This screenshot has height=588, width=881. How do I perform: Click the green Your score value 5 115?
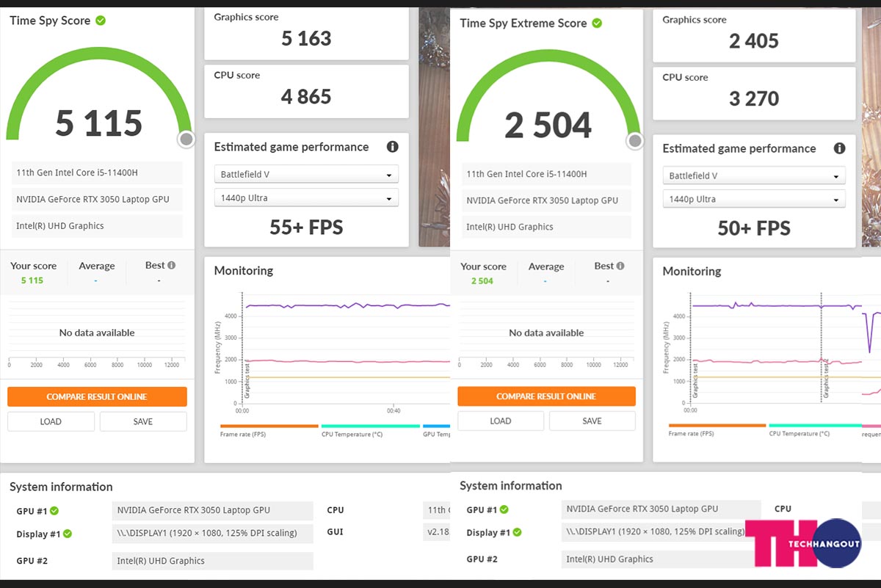tap(32, 280)
